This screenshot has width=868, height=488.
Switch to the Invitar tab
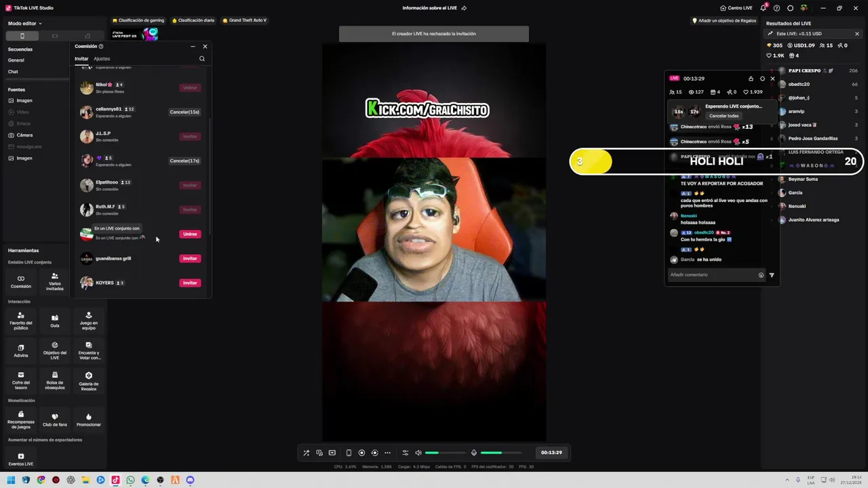pos(81,59)
